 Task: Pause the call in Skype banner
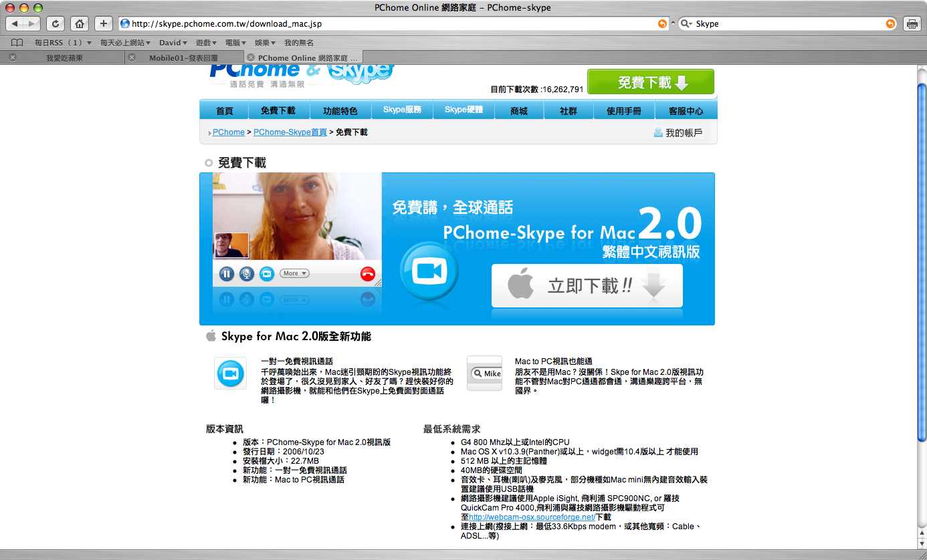(227, 273)
